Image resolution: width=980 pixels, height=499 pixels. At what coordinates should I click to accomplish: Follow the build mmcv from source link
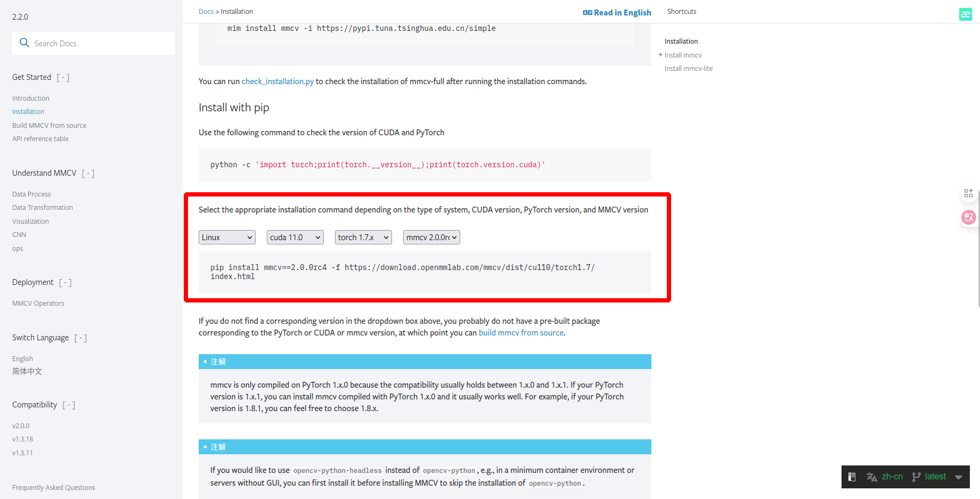[521, 333]
